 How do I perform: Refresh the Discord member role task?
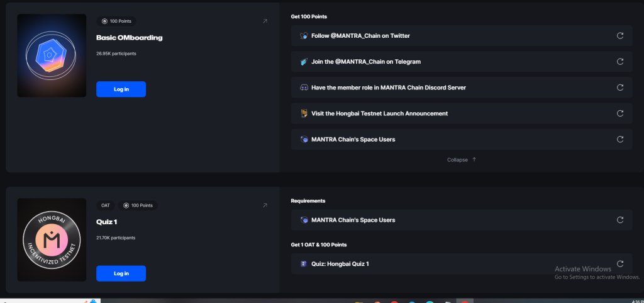click(x=620, y=88)
